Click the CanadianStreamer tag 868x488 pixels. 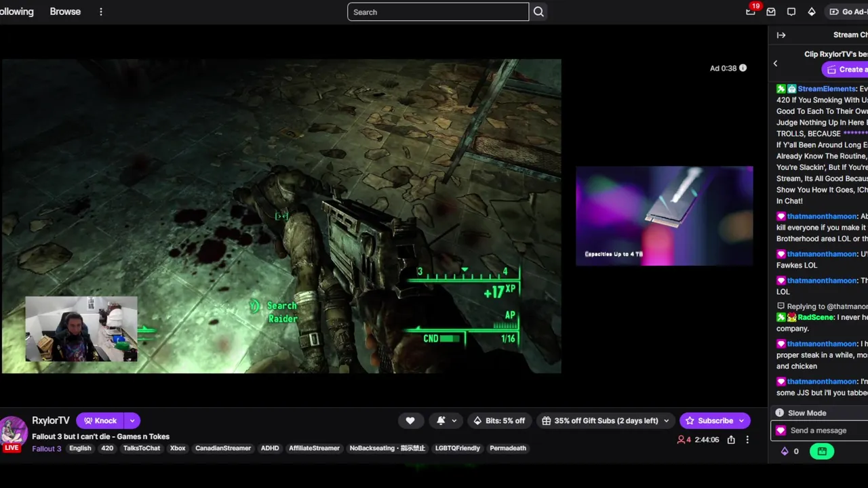(223, 449)
